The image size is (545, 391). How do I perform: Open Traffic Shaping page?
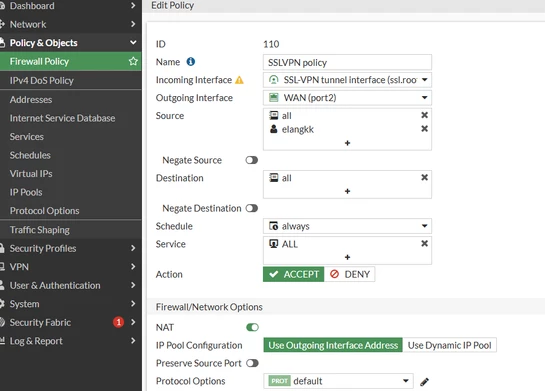pyautogui.click(x=71, y=230)
